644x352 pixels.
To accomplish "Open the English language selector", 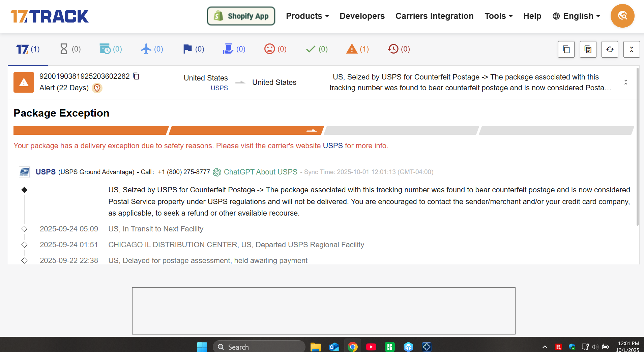I will click(577, 16).
